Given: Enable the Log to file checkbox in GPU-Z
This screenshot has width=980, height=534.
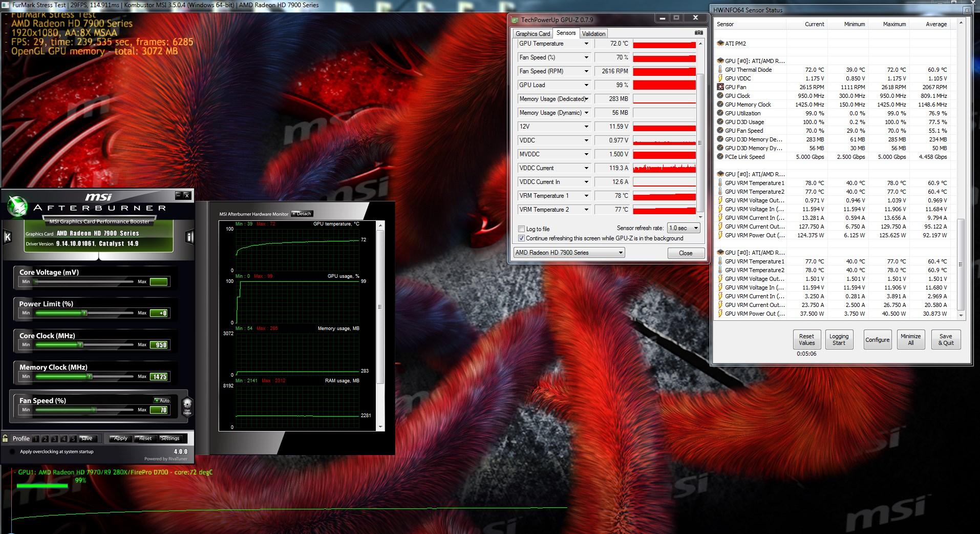Looking at the screenshot, I should coord(522,229).
